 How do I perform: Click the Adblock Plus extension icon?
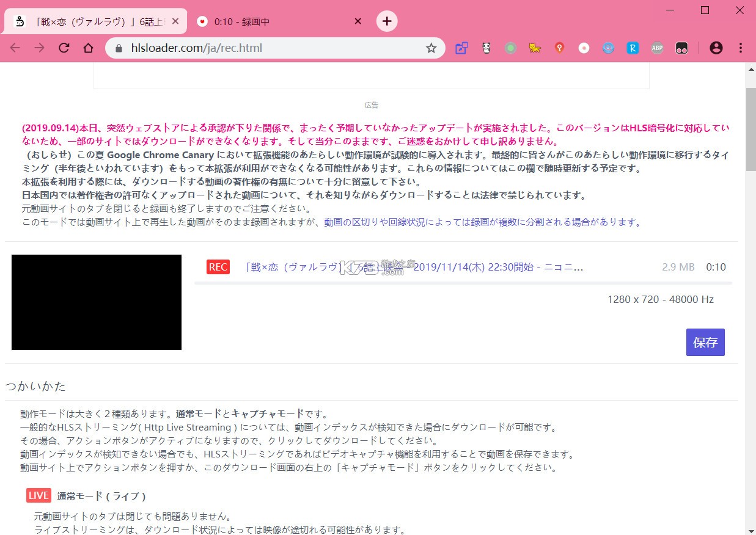coord(657,48)
